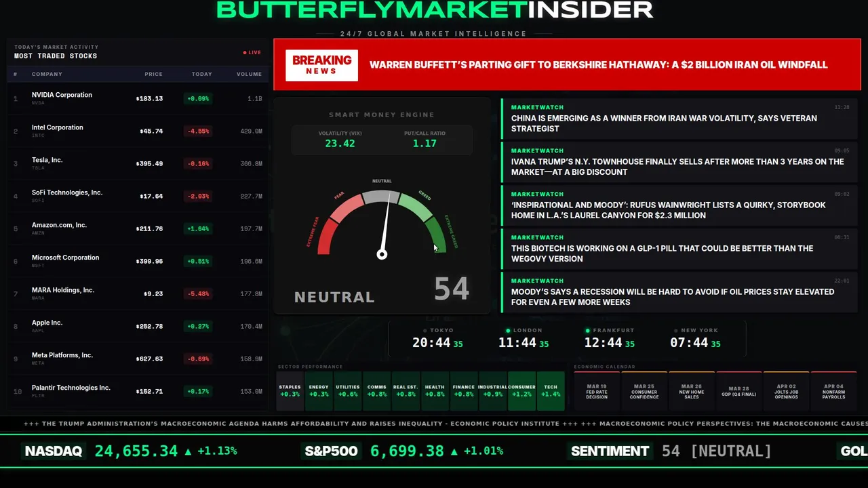Select the Meta Platforms, Inc. row

point(138,359)
